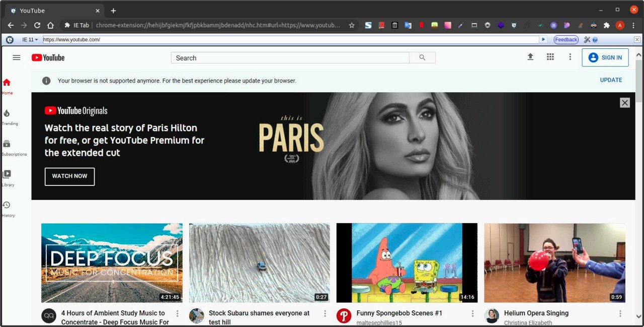Screen dimensions: 644x327
Task: Click the Google Translate extension icon
Action: coord(408,25)
